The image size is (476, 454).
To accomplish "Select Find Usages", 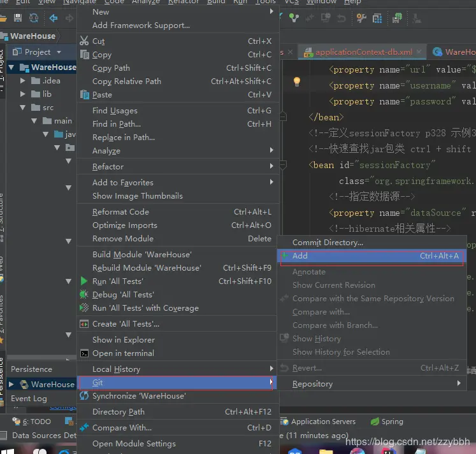I will pyautogui.click(x=178, y=111).
